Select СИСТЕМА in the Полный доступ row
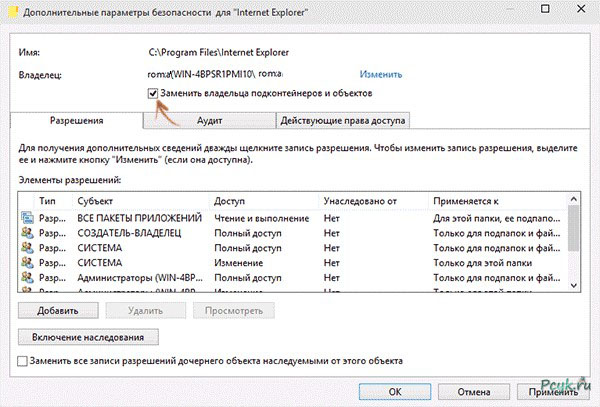The height and width of the screenshot is (407, 600). (x=99, y=248)
